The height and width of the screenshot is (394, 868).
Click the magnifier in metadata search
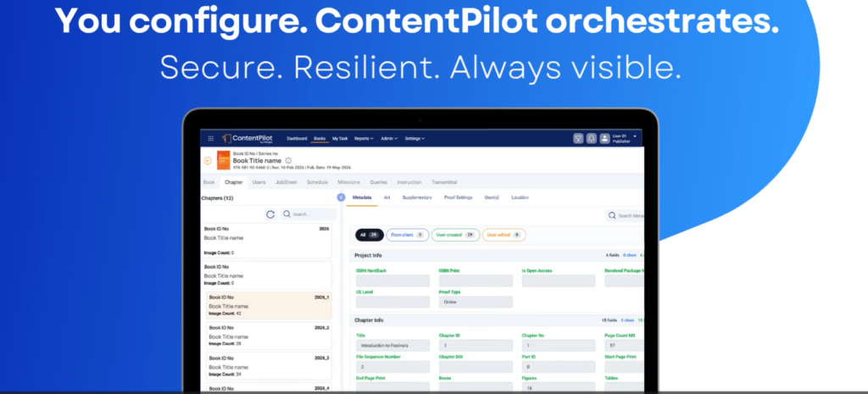612,216
